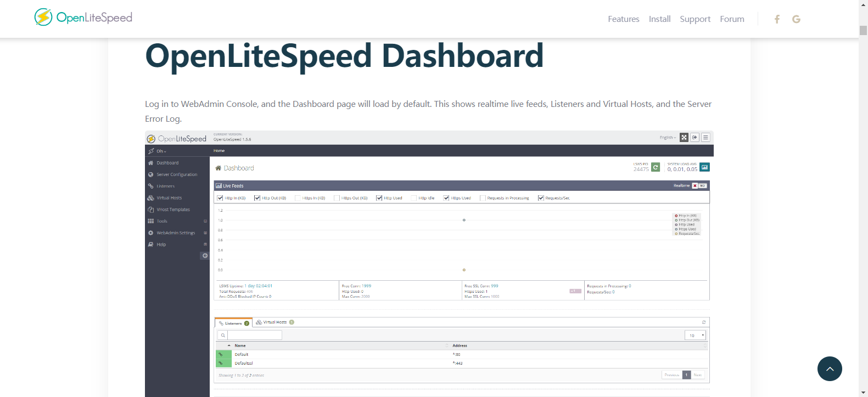Click the Dashboard house icon in sidebar

point(150,163)
